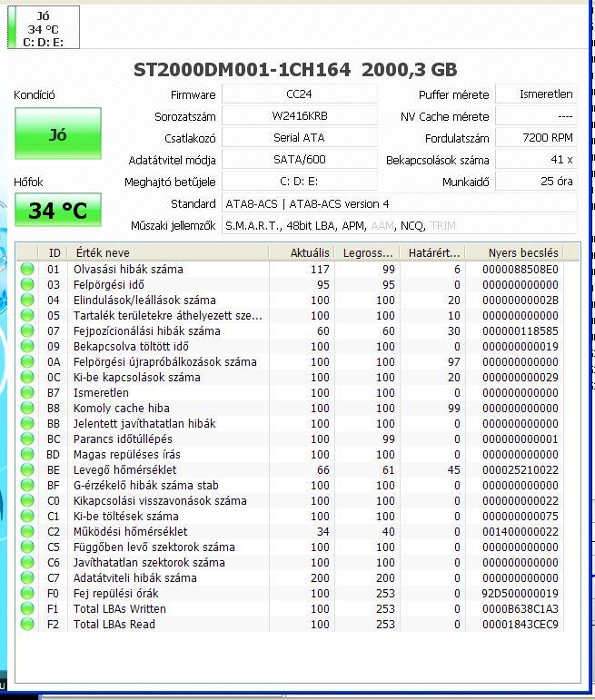Click raw value 000000118585
Image resolution: width=595 pixels, height=700 pixels.
click(520, 330)
